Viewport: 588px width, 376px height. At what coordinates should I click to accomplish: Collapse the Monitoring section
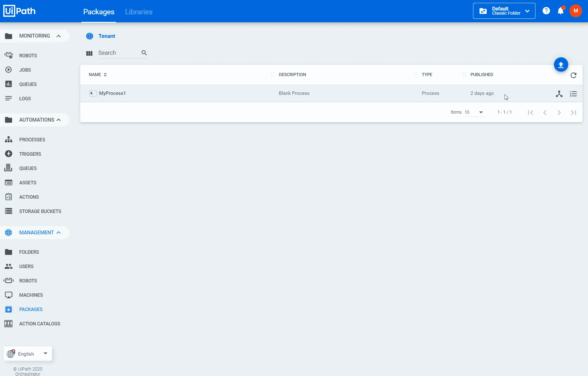point(59,36)
